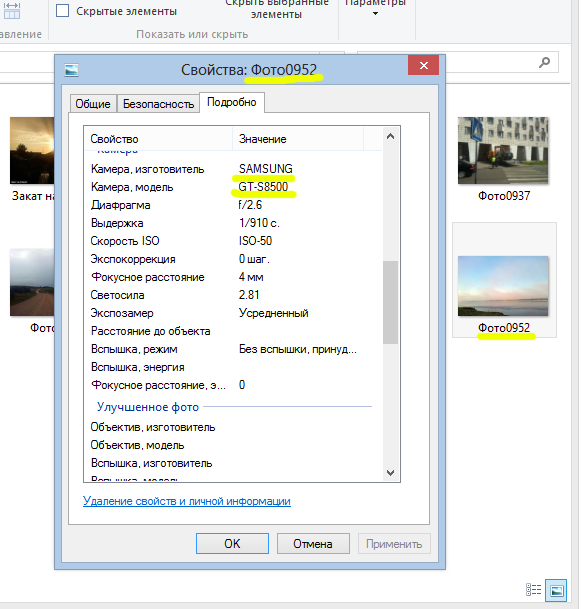This screenshot has width=582, height=609.
Task: Switch to large thumbnails view icon
Action: tap(556, 590)
